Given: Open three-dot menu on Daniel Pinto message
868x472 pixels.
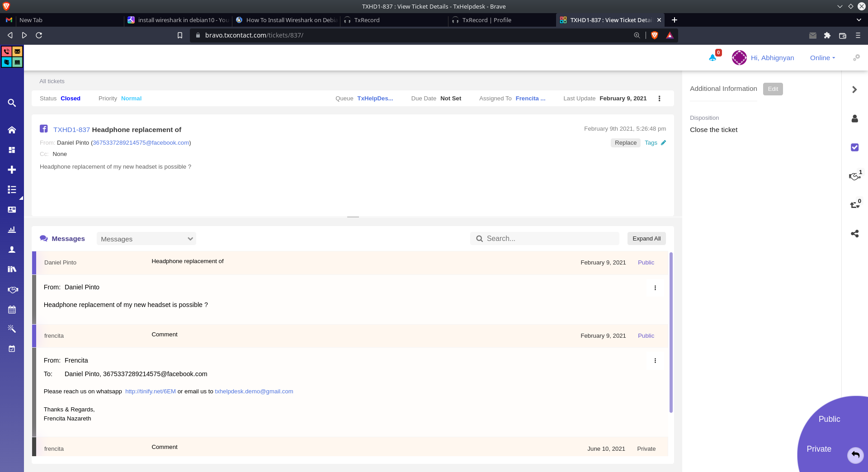Looking at the screenshot, I should pyautogui.click(x=655, y=288).
